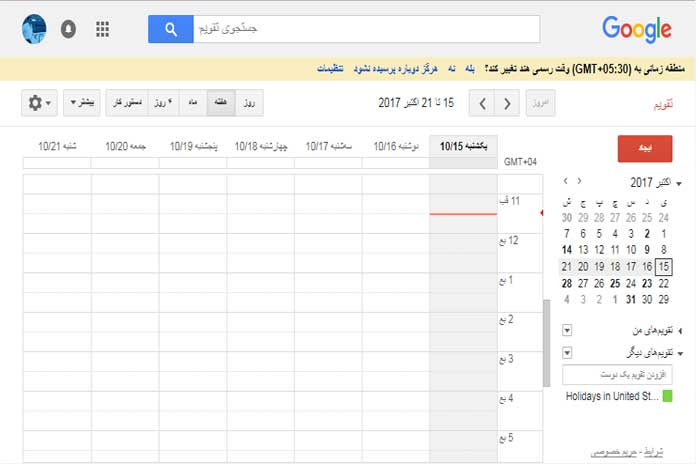Open the Google apps grid
This screenshot has height=464, width=696.
coord(103,29)
